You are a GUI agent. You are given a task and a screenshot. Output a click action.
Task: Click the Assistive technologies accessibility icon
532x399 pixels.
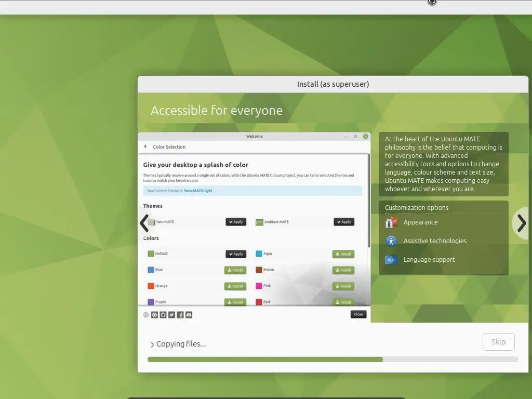[391, 241]
